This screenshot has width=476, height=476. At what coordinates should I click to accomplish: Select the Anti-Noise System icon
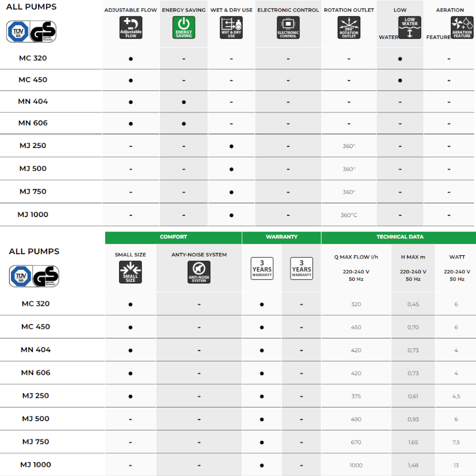coord(199,272)
